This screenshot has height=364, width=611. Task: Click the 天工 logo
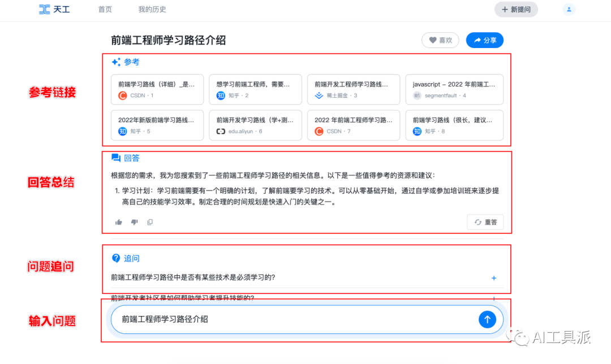pos(54,10)
